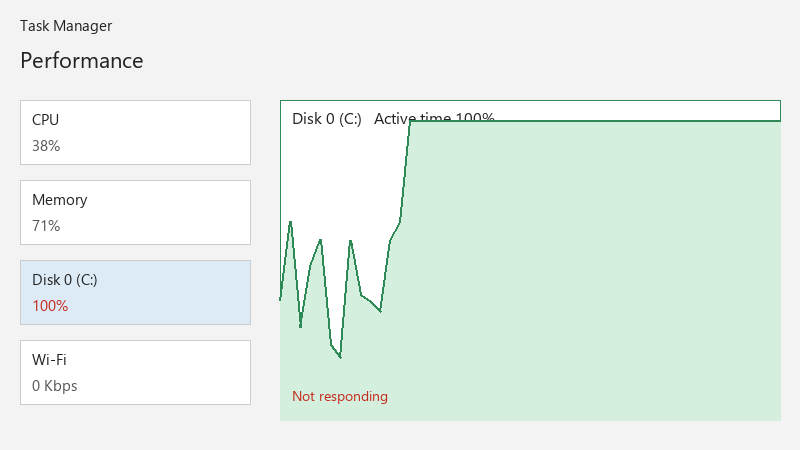The height and width of the screenshot is (450, 800).
Task: Select the Disk 0 (C:) card
Action: click(135, 292)
